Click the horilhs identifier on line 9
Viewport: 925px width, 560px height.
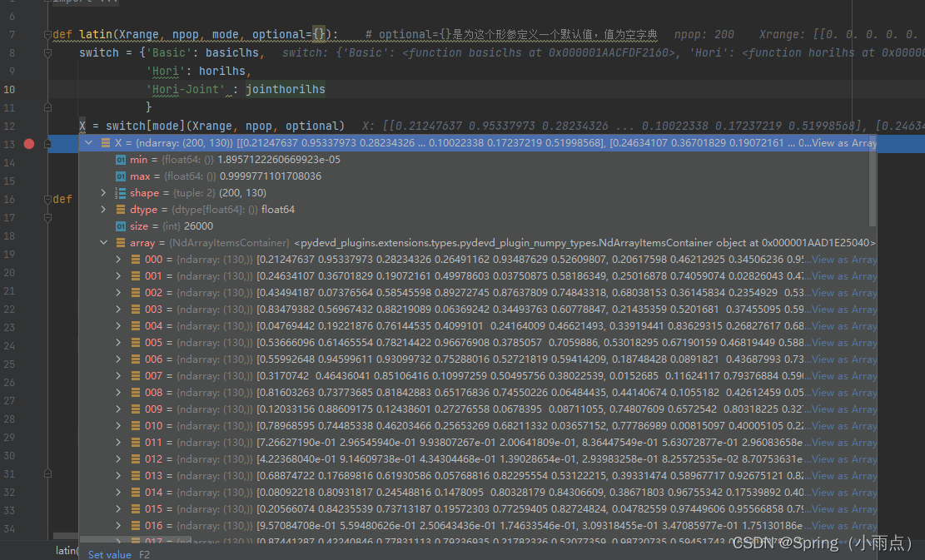(221, 71)
